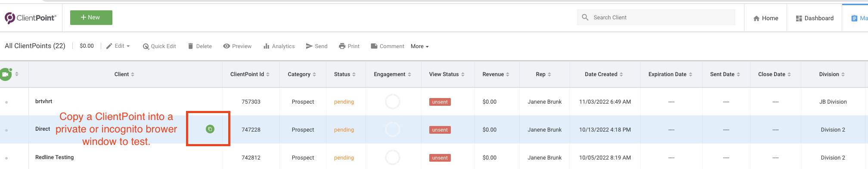Image resolution: width=868 pixels, height=169 pixels.
Task: Select the Direct row dot
Action: click(x=6, y=130)
